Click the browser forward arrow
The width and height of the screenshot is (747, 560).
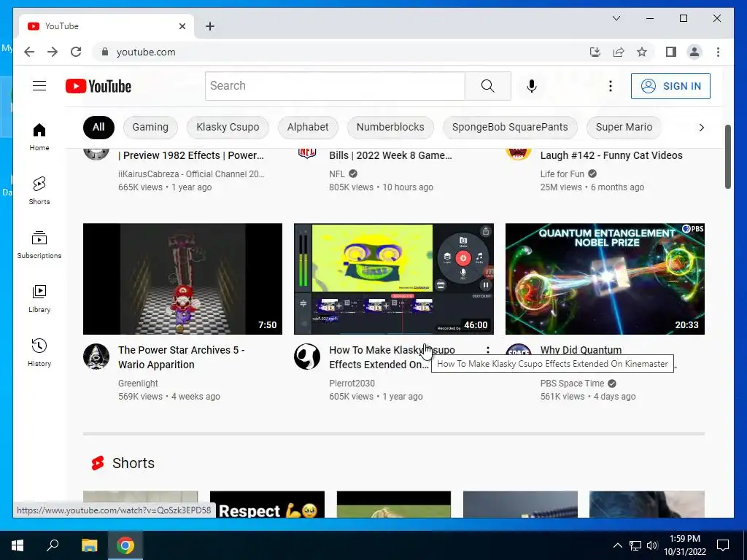point(53,52)
